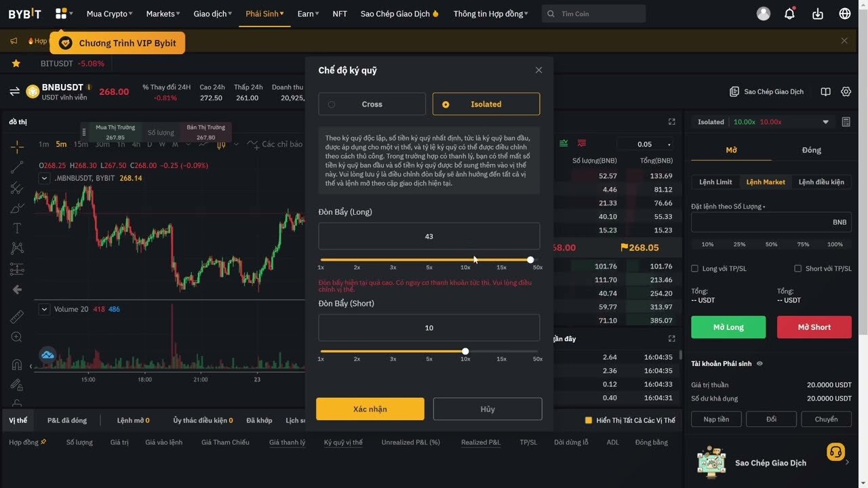Click the Long leverage slider handle
868x488 pixels.
click(x=530, y=260)
